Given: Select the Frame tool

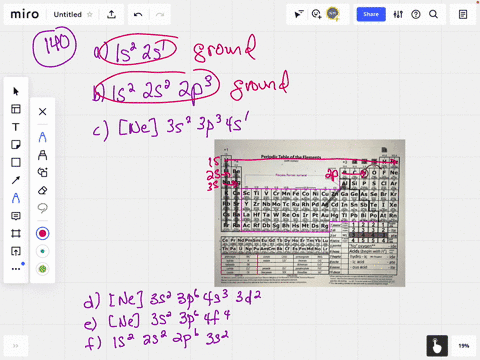Looking at the screenshot, I should tap(16, 233).
